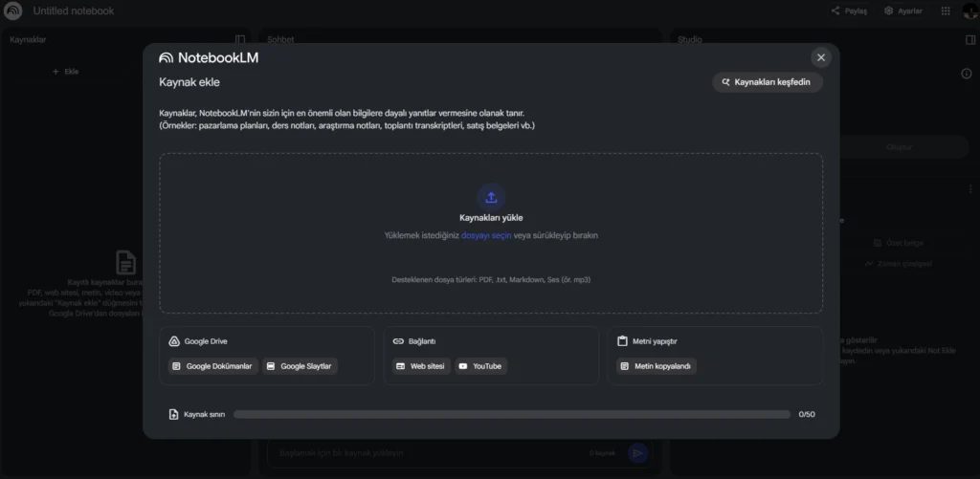
Task: Choose the dosyayı seçin link
Action: (486, 235)
